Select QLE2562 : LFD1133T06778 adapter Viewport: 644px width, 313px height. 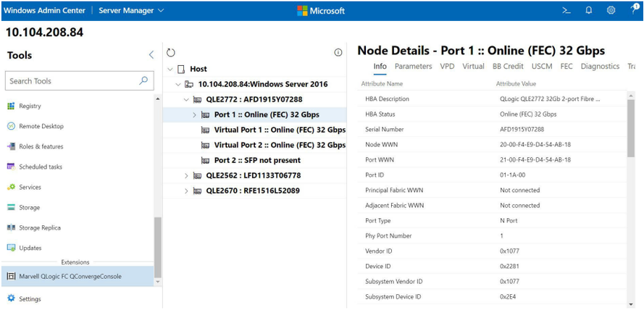tap(255, 176)
